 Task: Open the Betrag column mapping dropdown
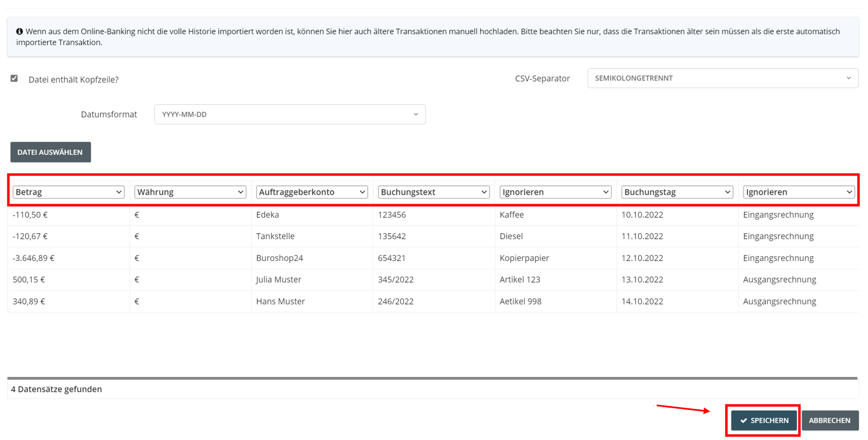[68, 192]
